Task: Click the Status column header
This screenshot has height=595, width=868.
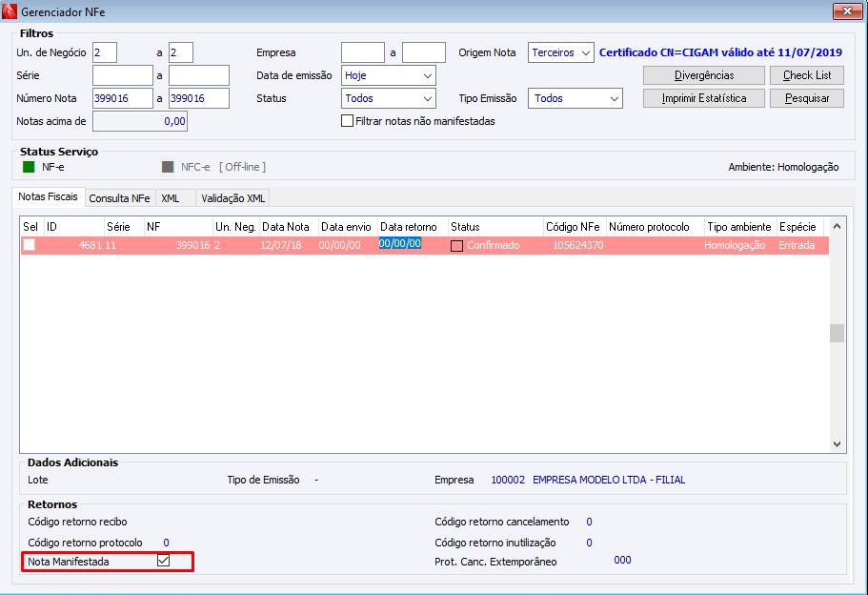Action: click(x=495, y=227)
